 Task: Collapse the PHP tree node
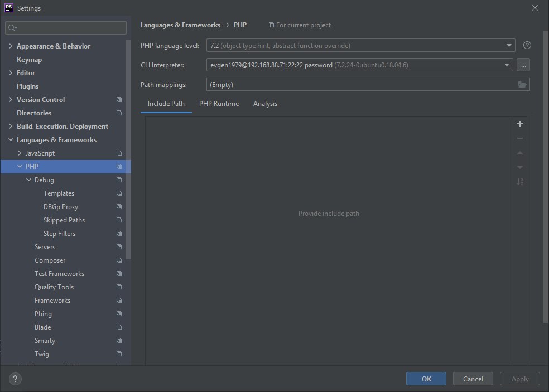pos(20,167)
